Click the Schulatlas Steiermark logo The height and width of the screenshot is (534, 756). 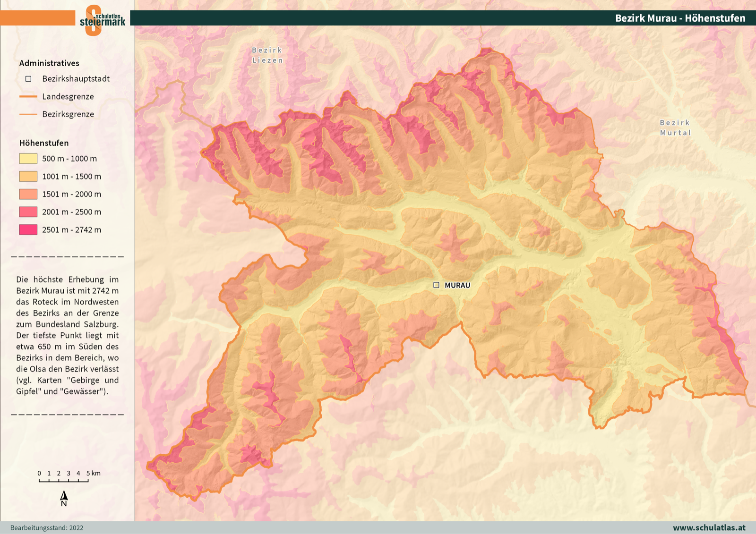(x=102, y=20)
